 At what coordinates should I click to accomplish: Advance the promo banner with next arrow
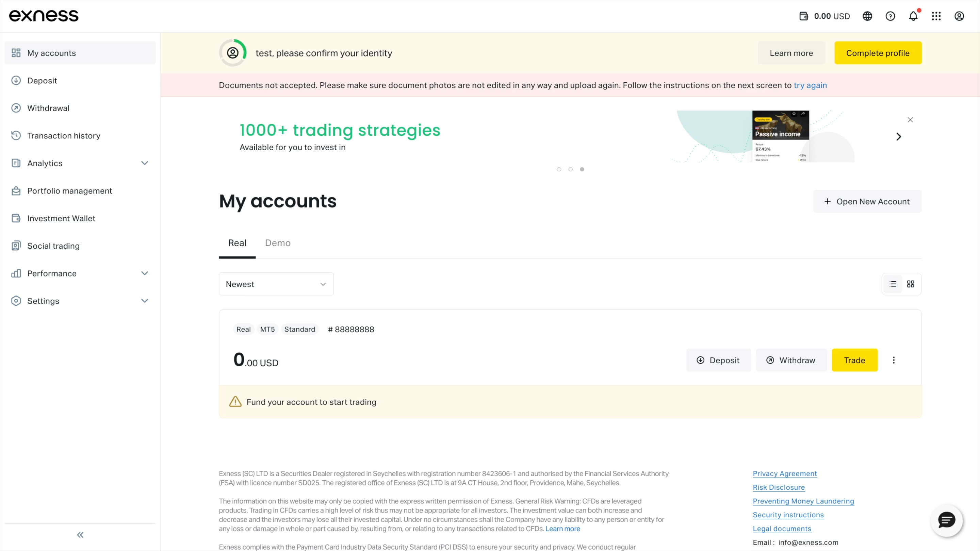[x=899, y=136]
